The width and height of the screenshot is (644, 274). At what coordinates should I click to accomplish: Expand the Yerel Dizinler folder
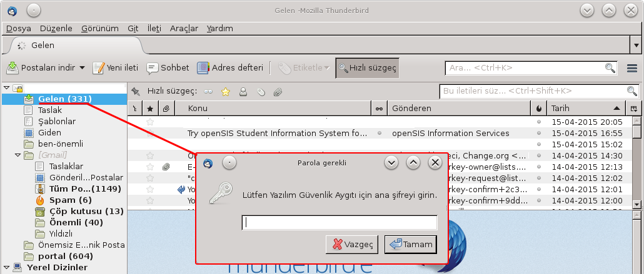(x=6, y=268)
